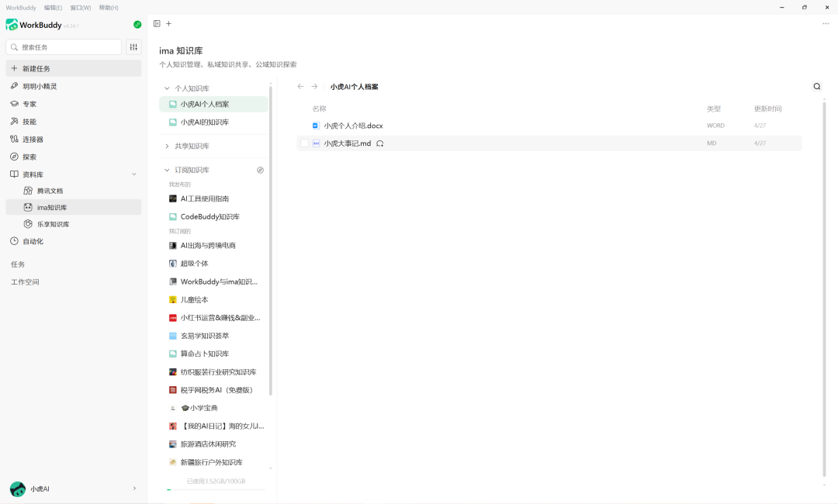Click the WorkBuddy logo icon
The height and width of the screenshot is (504, 838).
(12, 25)
